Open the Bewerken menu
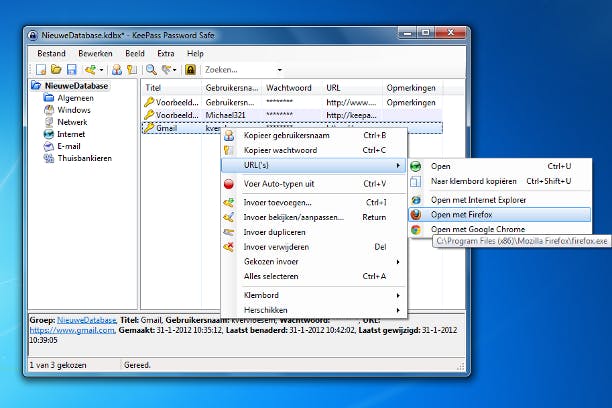612x408 pixels. (x=95, y=53)
